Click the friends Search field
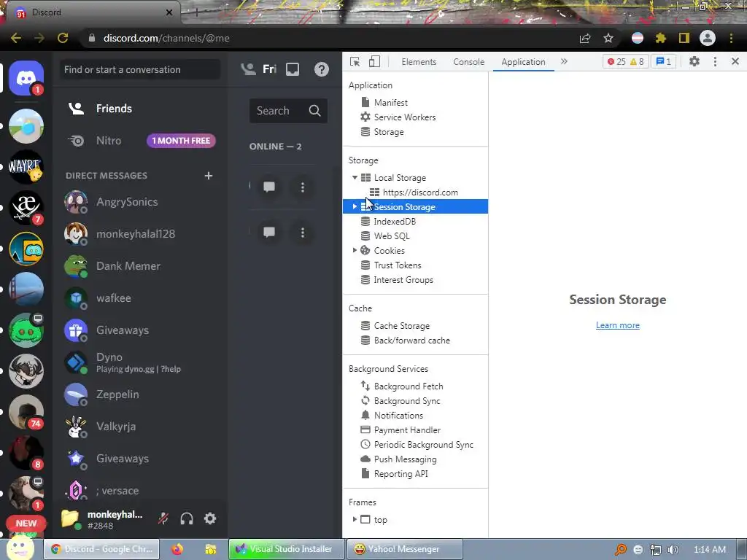The image size is (747, 560). pyautogui.click(x=288, y=111)
